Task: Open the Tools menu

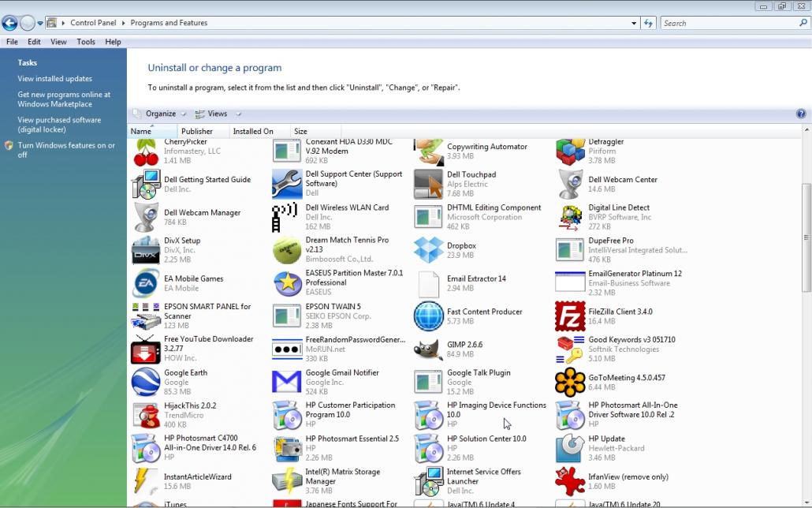Action: 86,42
